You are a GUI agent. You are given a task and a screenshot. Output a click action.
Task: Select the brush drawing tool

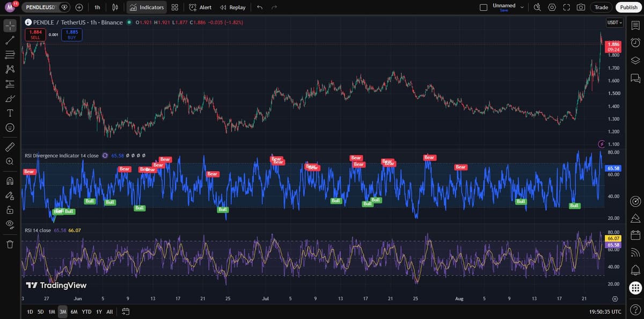(10, 98)
